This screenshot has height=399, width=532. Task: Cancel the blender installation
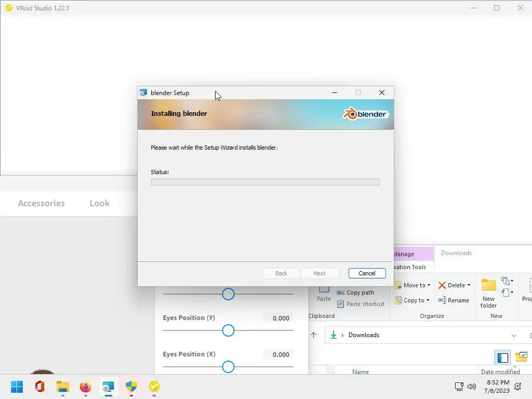click(x=367, y=273)
